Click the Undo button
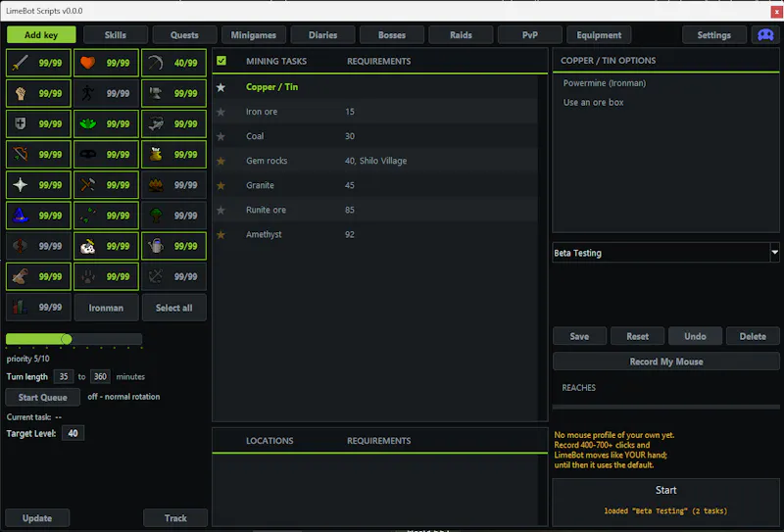Image resolution: width=784 pixels, height=532 pixels. (695, 336)
